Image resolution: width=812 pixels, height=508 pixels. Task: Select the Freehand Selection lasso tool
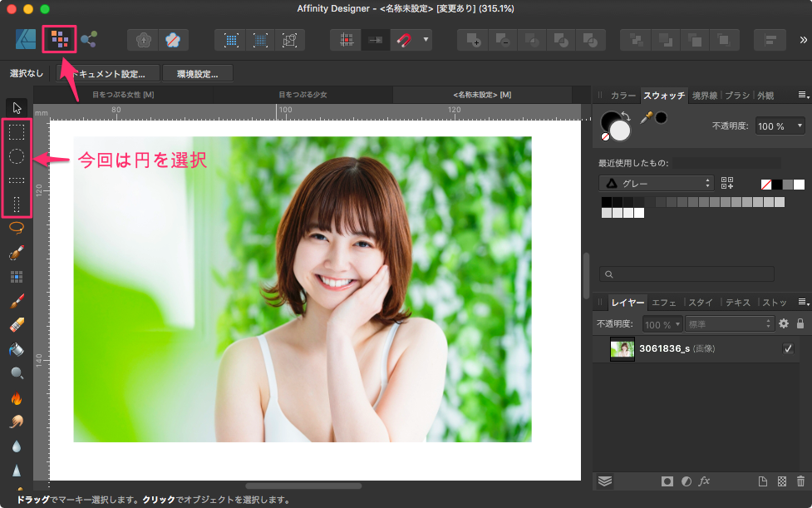tap(17, 226)
